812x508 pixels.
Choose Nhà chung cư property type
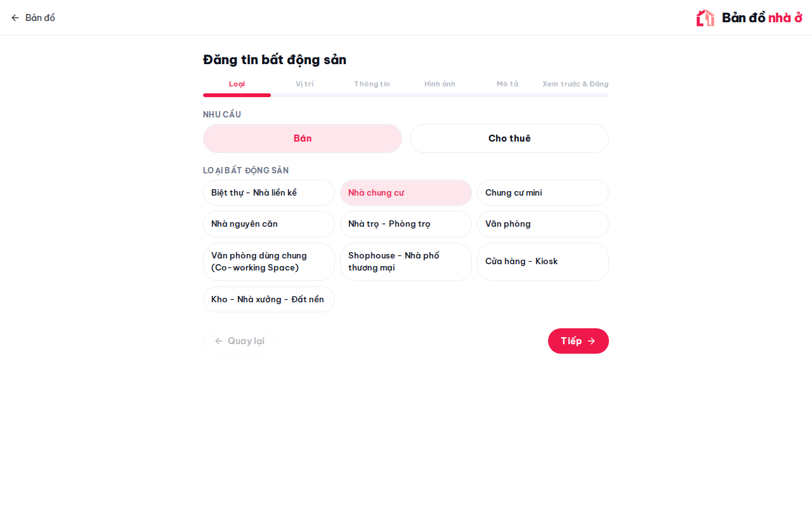406,192
